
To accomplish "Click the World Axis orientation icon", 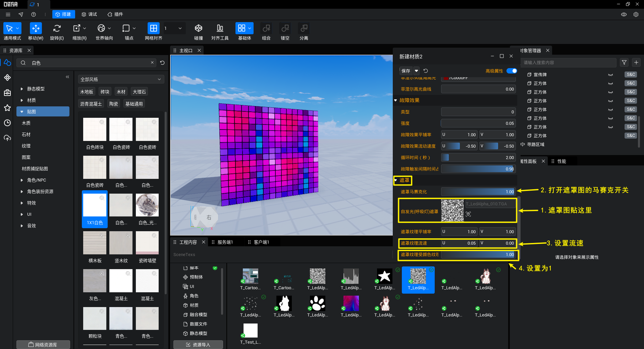I will tap(101, 28).
